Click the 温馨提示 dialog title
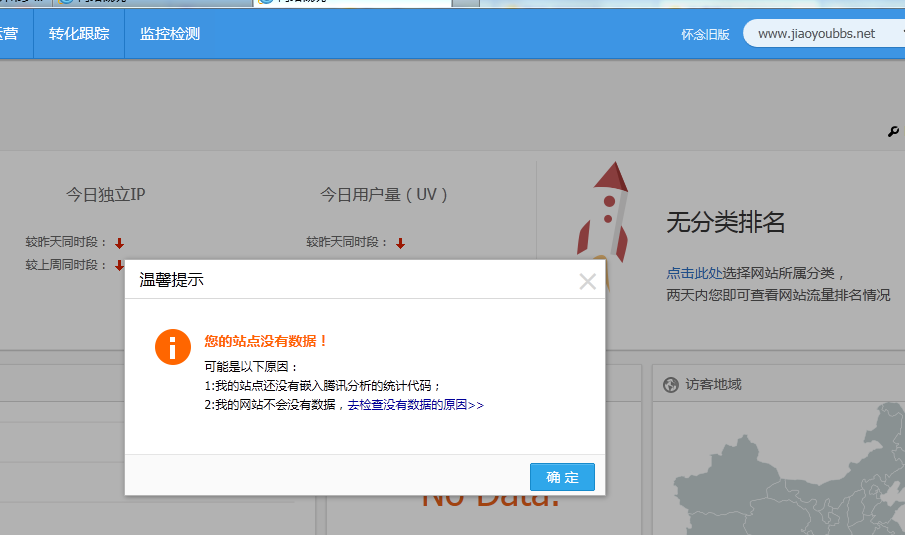Screen dimensions: 905x535 (x=171, y=280)
